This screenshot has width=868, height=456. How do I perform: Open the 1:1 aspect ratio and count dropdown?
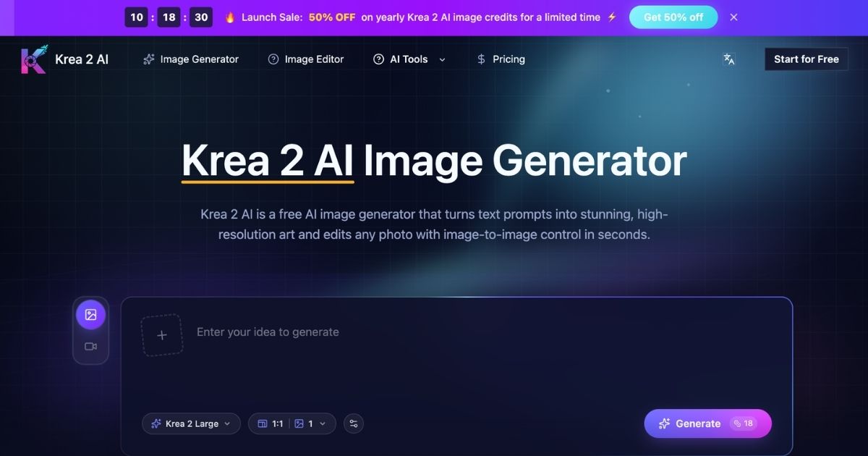(x=292, y=423)
